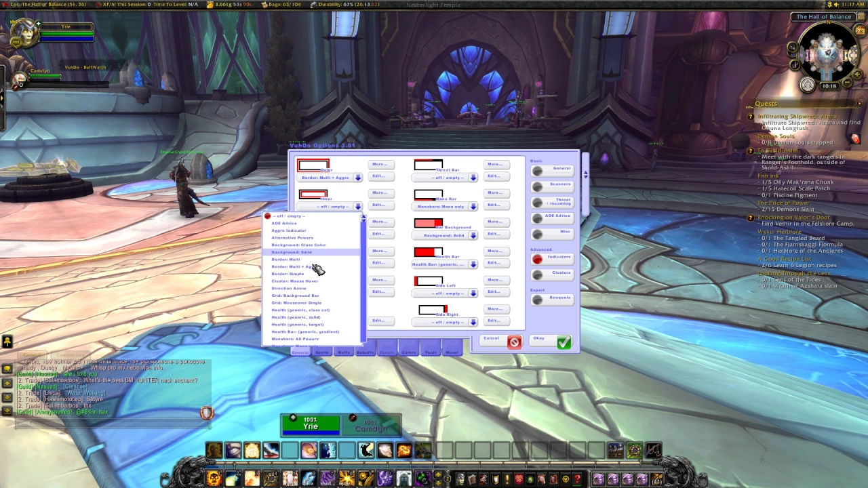Open the Quest Log exclamation micro button
868x488 pixels.
coord(507,479)
